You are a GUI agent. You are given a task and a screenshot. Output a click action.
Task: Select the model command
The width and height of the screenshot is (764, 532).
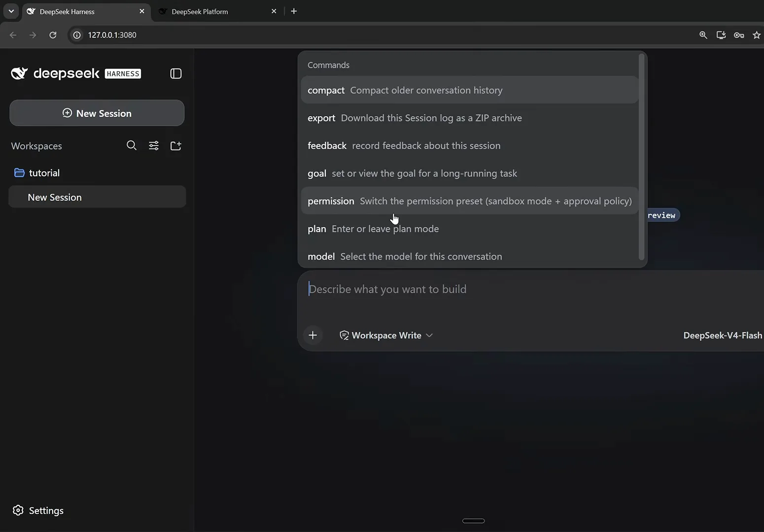(470, 256)
